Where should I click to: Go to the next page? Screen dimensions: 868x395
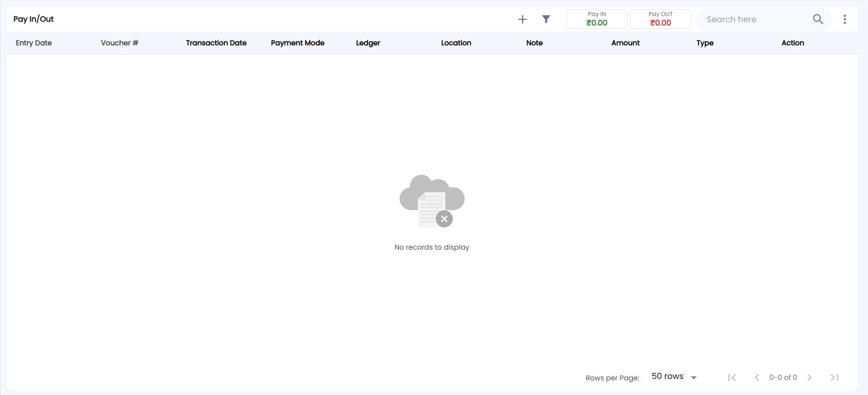click(809, 378)
